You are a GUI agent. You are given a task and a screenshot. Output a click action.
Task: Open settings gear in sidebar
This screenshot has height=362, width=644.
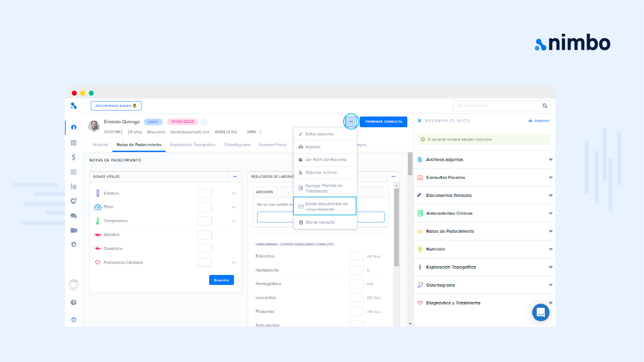74,244
